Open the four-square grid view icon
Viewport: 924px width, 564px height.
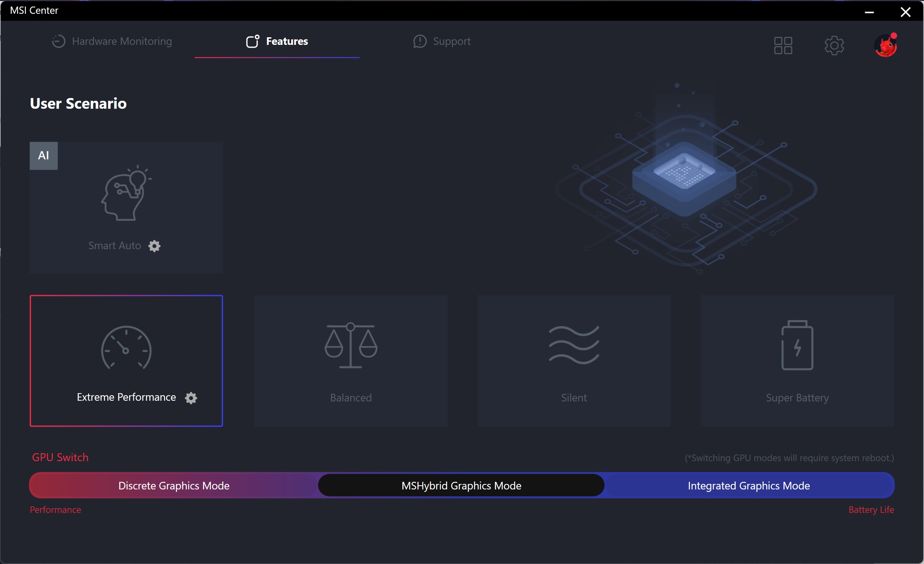[783, 46]
